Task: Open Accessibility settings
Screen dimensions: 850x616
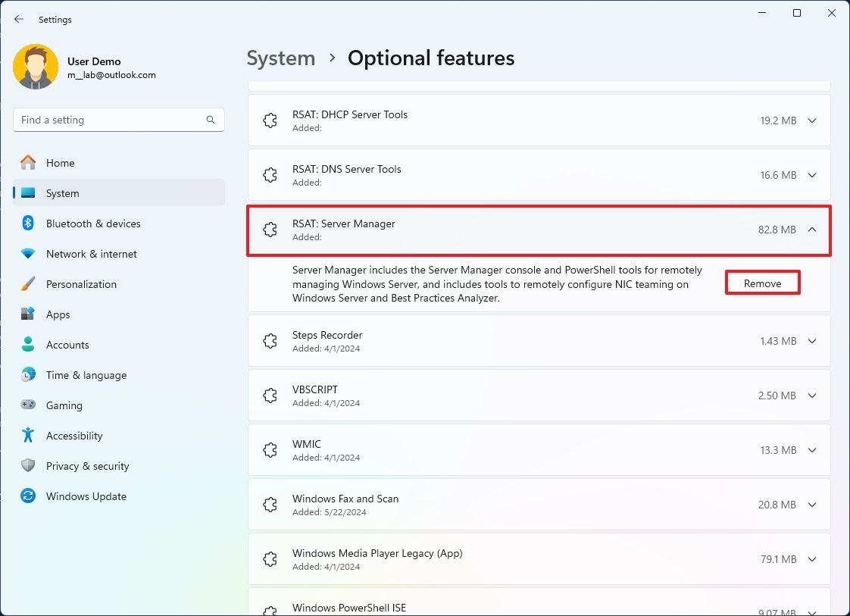Action: click(x=75, y=435)
